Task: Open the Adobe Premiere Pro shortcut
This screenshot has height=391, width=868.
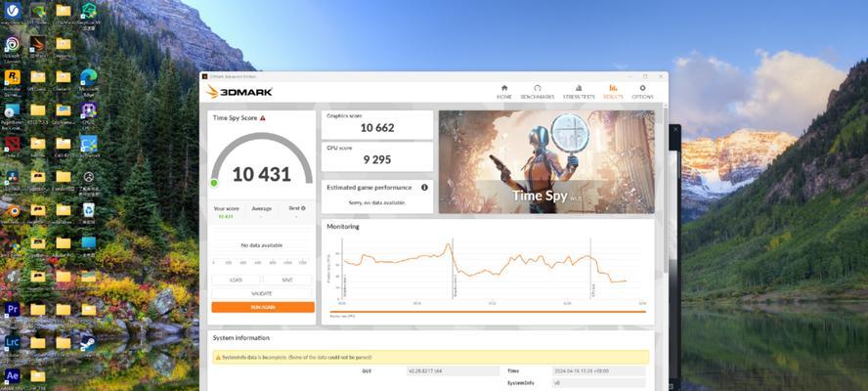Action: (x=12, y=311)
